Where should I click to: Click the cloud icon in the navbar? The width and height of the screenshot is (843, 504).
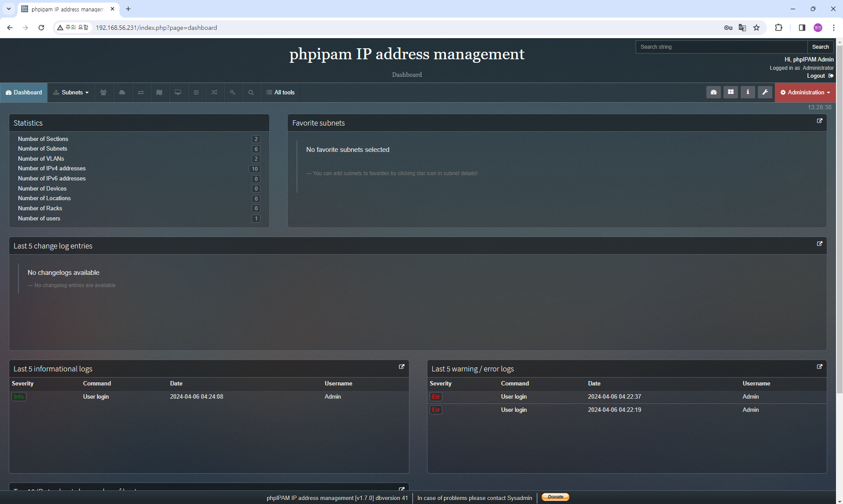(x=122, y=93)
